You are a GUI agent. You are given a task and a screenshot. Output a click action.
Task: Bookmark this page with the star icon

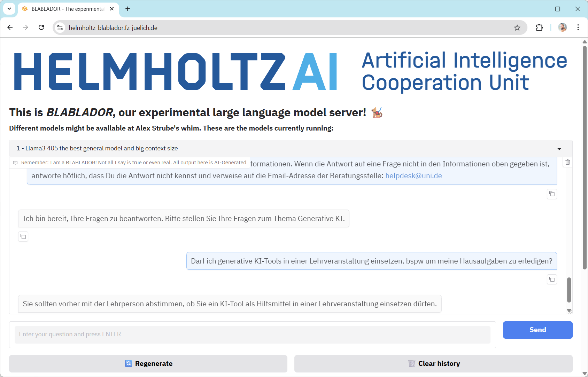(517, 28)
